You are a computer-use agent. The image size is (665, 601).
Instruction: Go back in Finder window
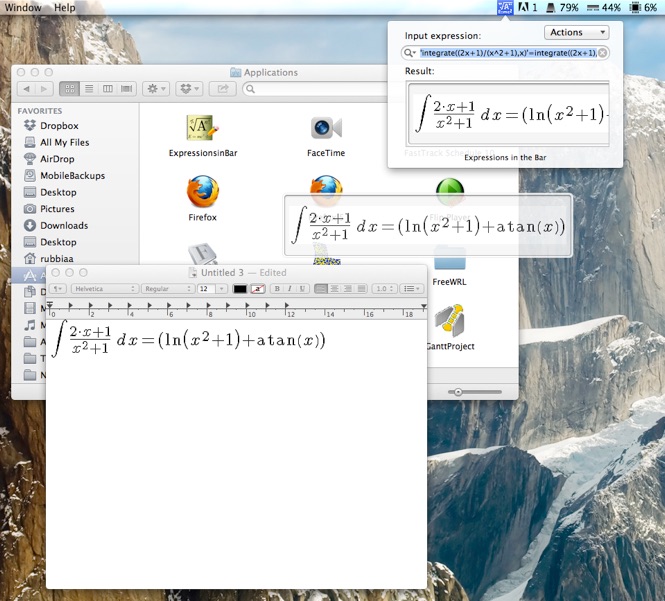click(26, 89)
